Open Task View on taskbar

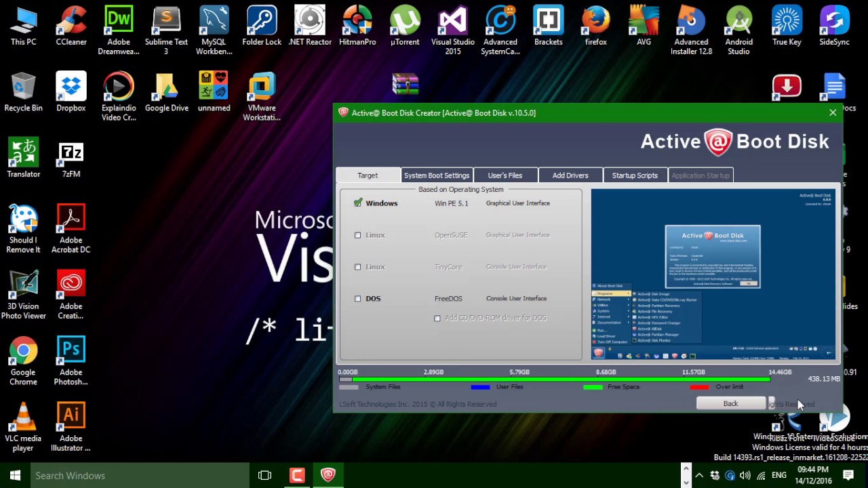coord(265,476)
